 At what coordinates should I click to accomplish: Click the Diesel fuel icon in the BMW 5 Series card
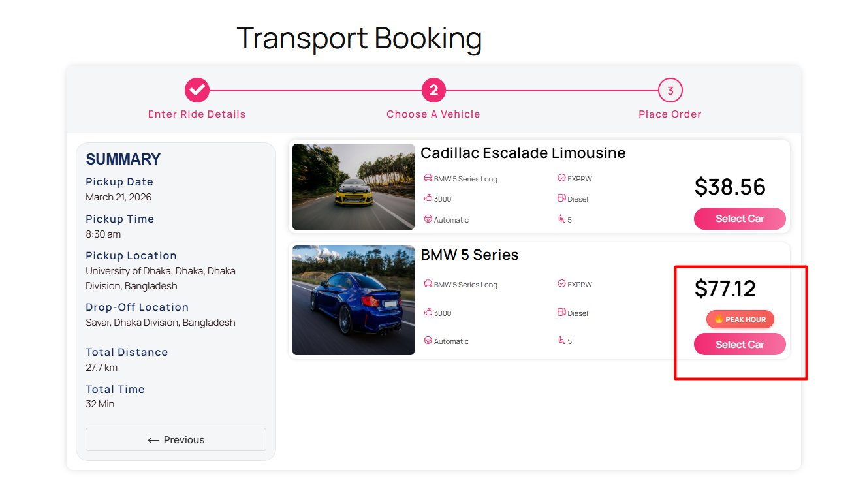pos(561,313)
